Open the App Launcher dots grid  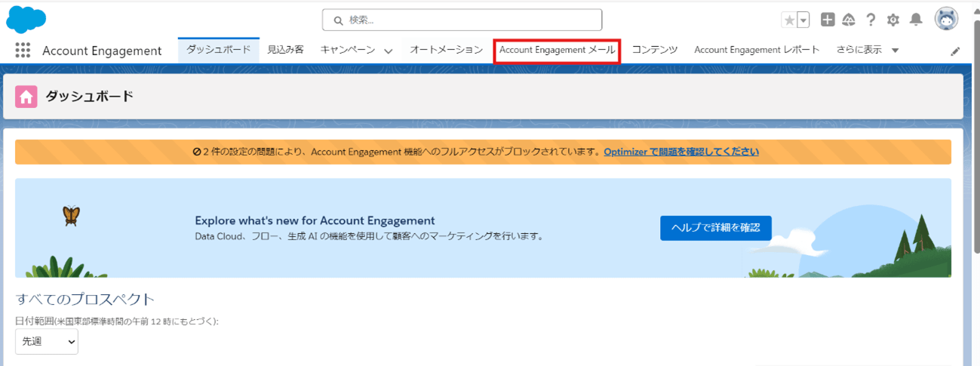(23, 51)
